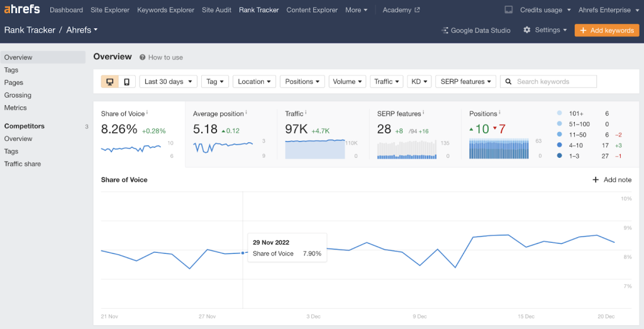Open Google Data Studio integration

click(x=476, y=30)
